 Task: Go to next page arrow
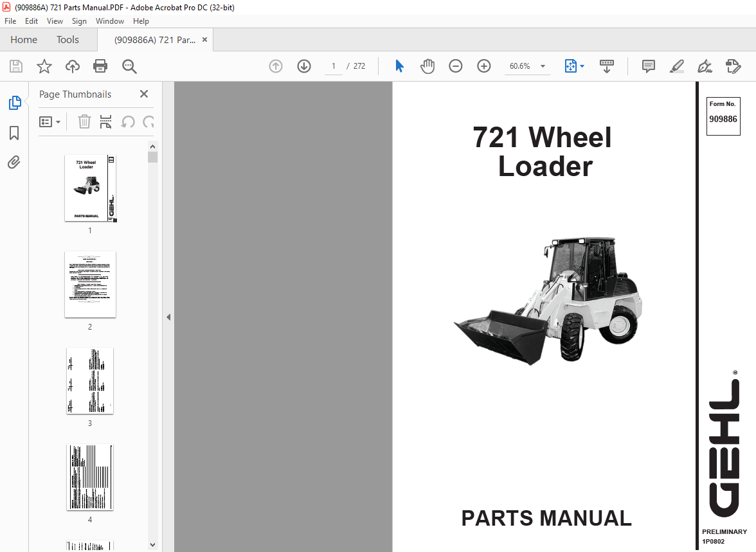(x=304, y=66)
